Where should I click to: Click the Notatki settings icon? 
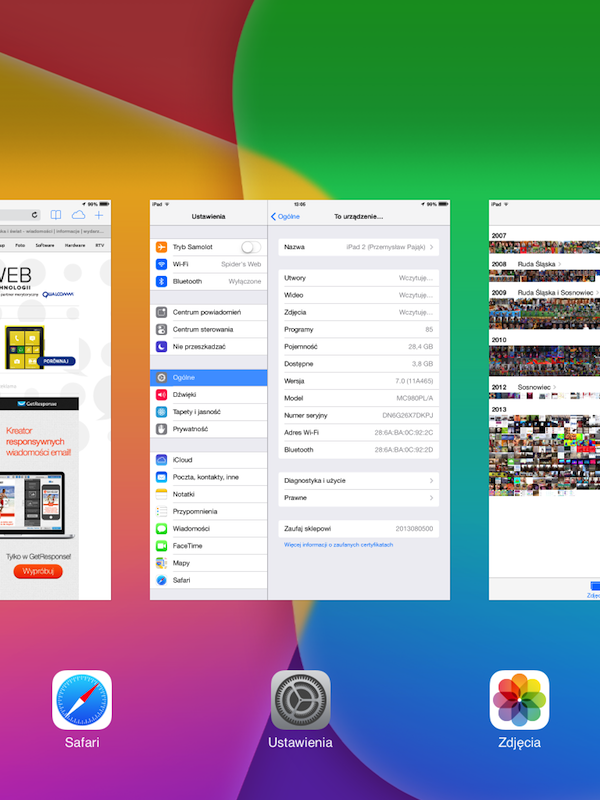point(161,494)
